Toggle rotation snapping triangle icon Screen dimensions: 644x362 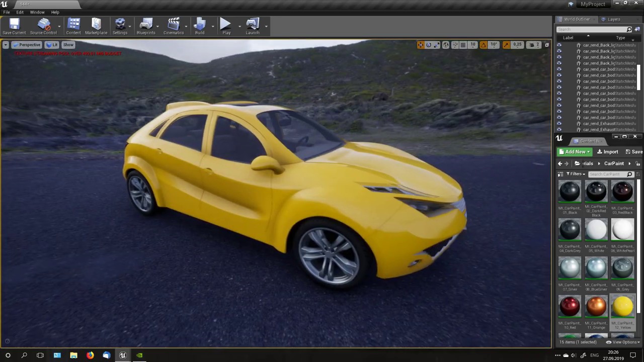[484, 45]
